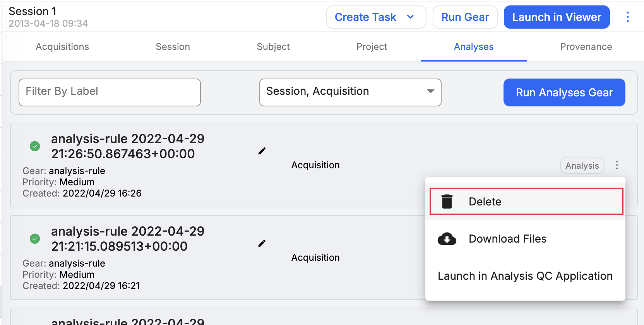Choose Delete from the context menu
The image size is (644, 325).
point(526,202)
